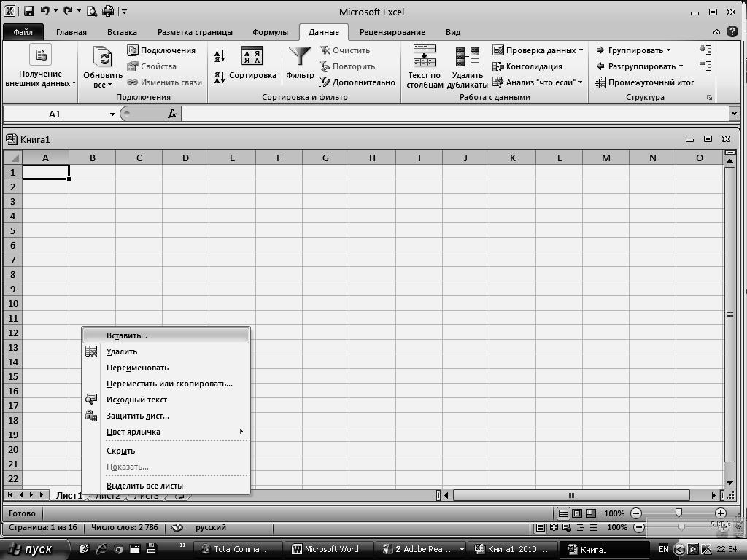Screen dimensions: 747x560
Task: Open Группировать dropdown arrow
Action: (668, 50)
